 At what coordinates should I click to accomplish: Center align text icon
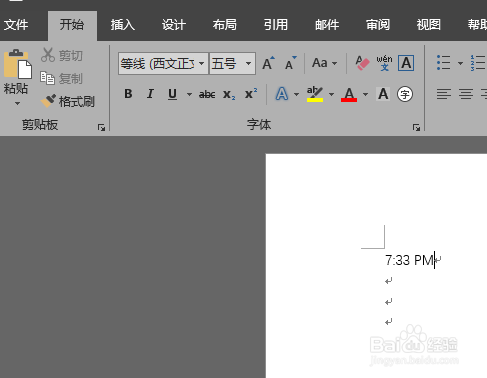coord(466,94)
